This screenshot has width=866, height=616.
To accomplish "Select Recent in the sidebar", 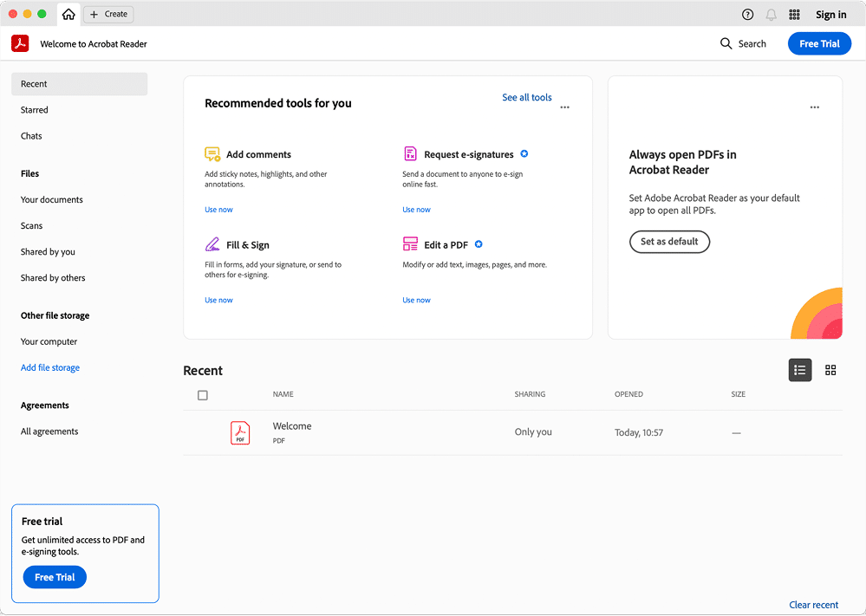I will click(x=80, y=84).
